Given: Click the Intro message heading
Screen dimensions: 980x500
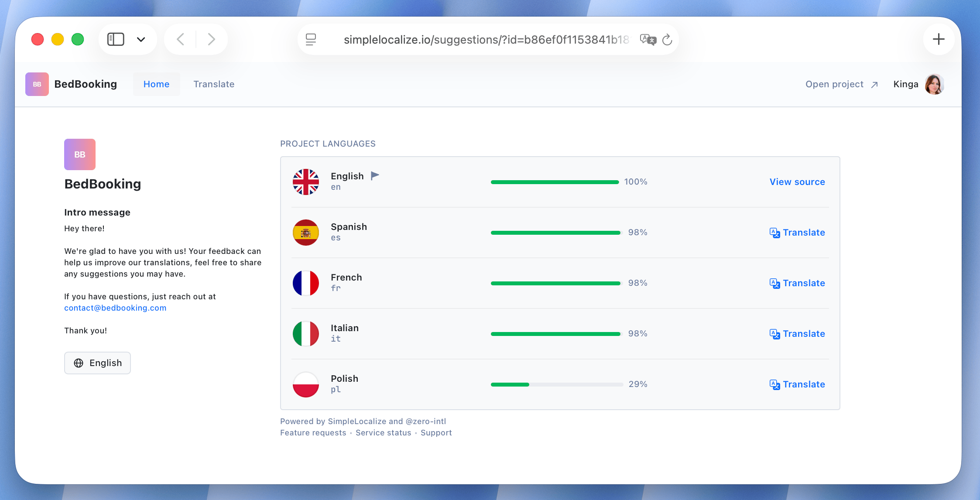Looking at the screenshot, I should pos(97,212).
